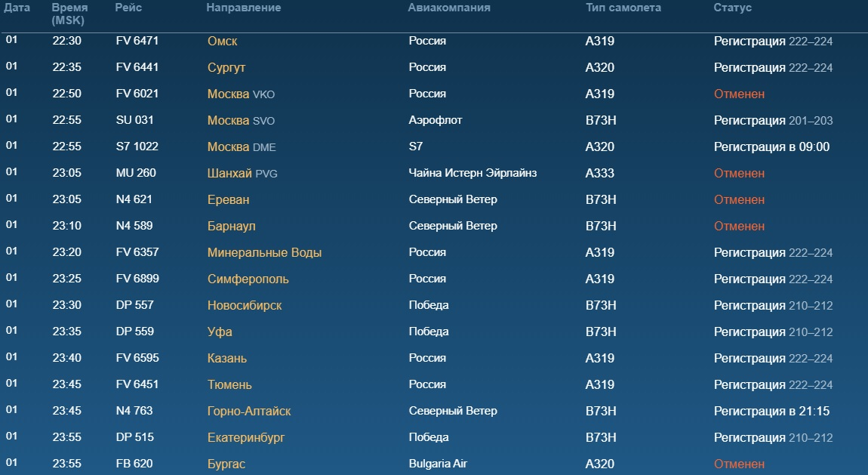Select flight number DP 557 to Новосибирск
The height and width of the screenshot is (475, 868).
(x=134, y=305)
